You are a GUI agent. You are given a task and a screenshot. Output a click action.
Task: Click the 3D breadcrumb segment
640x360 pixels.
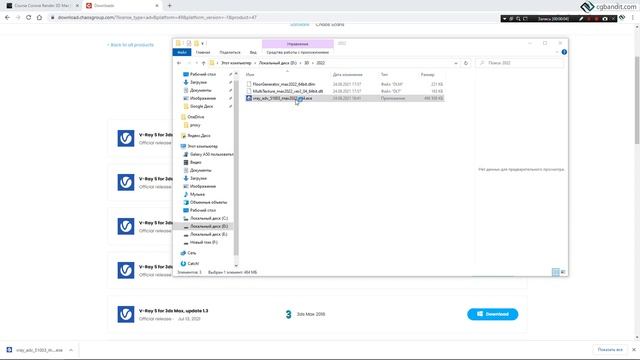pos(307,63)
